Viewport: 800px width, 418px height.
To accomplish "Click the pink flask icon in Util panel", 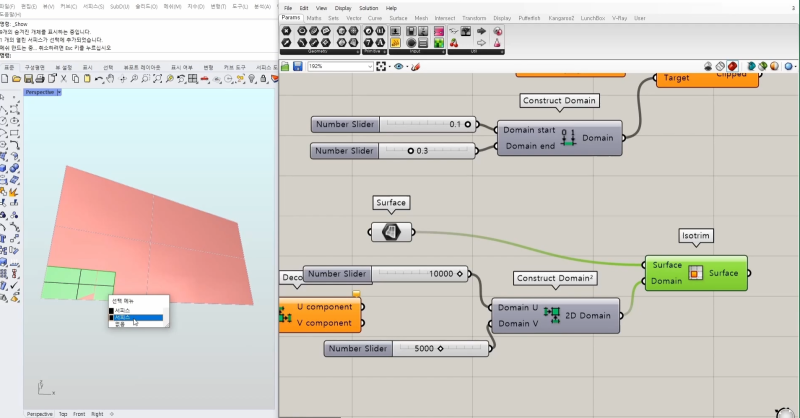I will pyautogui.click(x=497, y=43).
